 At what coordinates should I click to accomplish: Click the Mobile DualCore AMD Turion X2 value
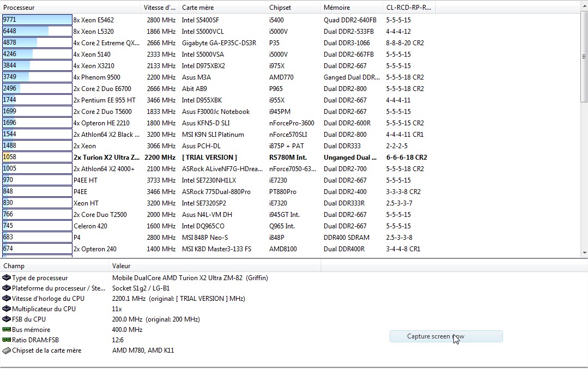pyautogui.click(x=190, y=278)
